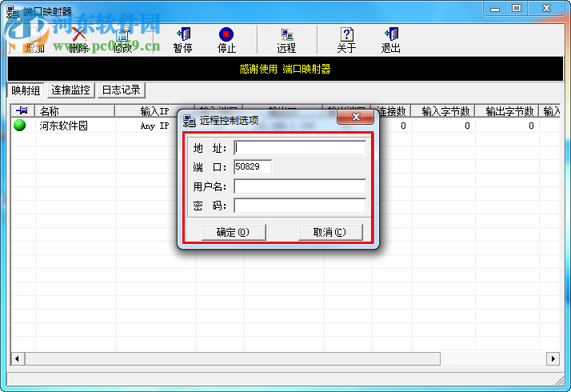Focus the 用户名 input field
Viewport: 571px width, 392px height.
point(300,186)
